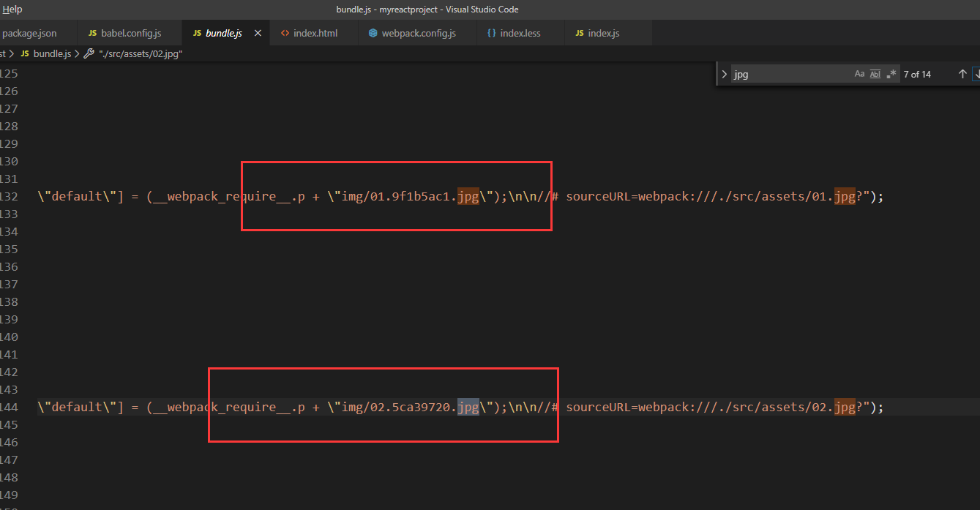980x510 pixels.
Task: Click line number 144 in the gutter
Action: (x=9, y=408)
